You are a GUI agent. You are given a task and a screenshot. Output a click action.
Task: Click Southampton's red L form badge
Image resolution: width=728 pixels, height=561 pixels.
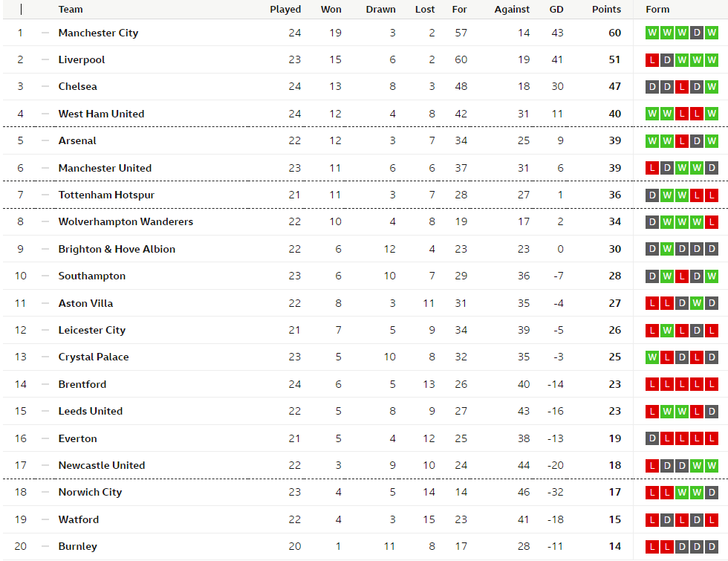click(x=682, y=276)
